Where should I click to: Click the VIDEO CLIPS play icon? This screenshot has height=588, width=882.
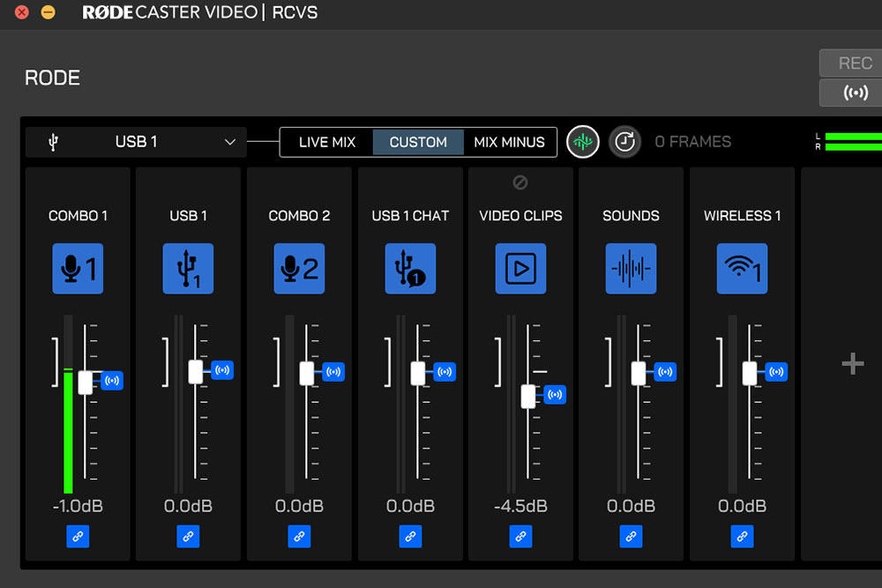pyautogui.click(x=520, y=269)
